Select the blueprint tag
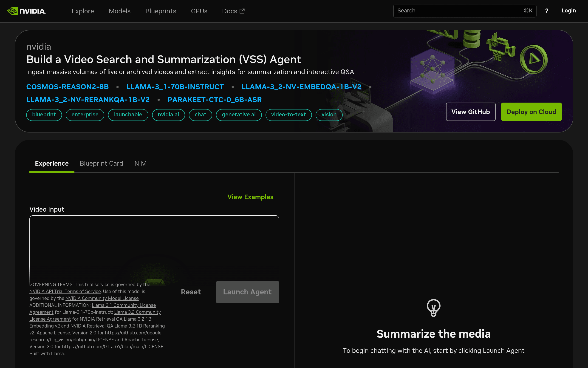Screen dimensions: 588x368 44,115
